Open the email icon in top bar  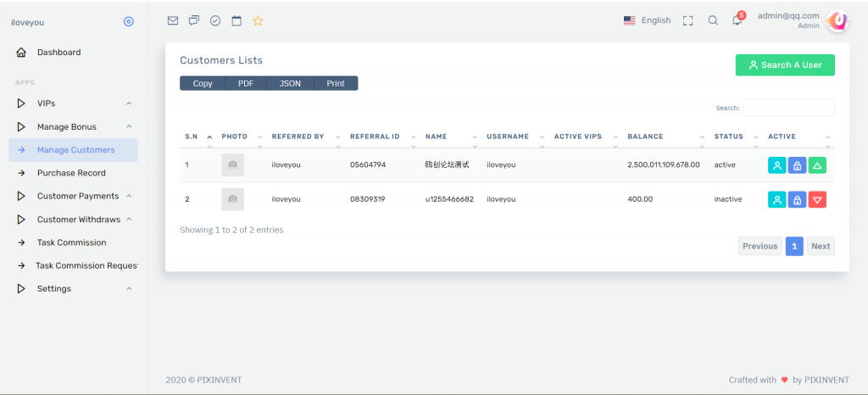(x=173, y=20)
